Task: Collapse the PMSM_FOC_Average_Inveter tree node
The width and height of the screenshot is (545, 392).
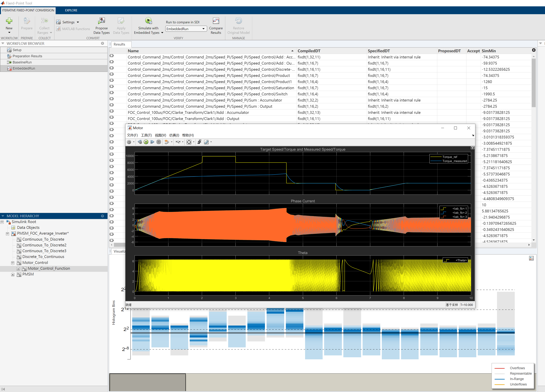Action: (x=7, y=234)
